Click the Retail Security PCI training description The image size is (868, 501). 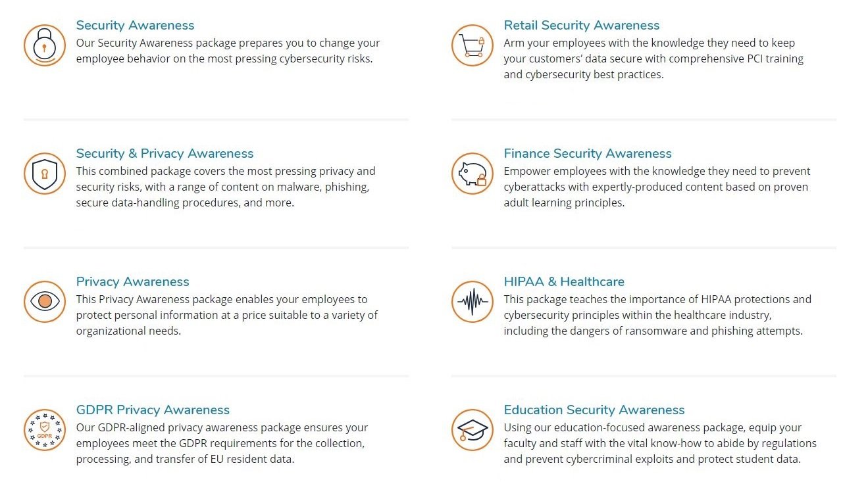(653, 59)
